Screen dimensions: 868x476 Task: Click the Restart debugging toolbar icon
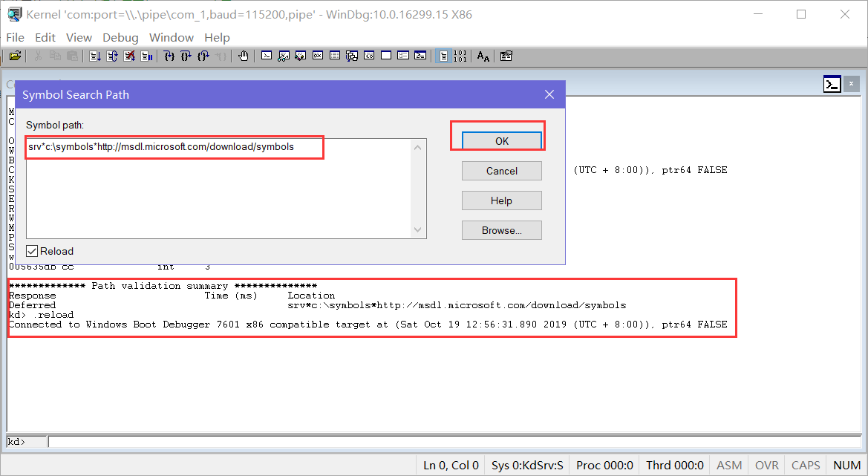coord(112,56)
